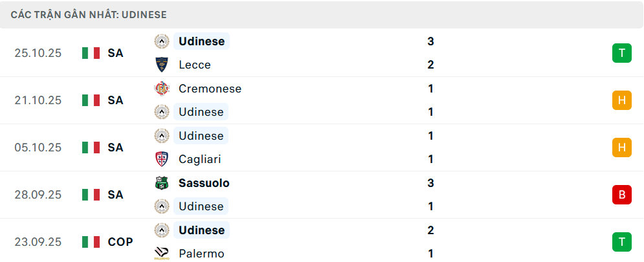
Task: Click green T badge for Lecce match
Action: pos(621,53)
